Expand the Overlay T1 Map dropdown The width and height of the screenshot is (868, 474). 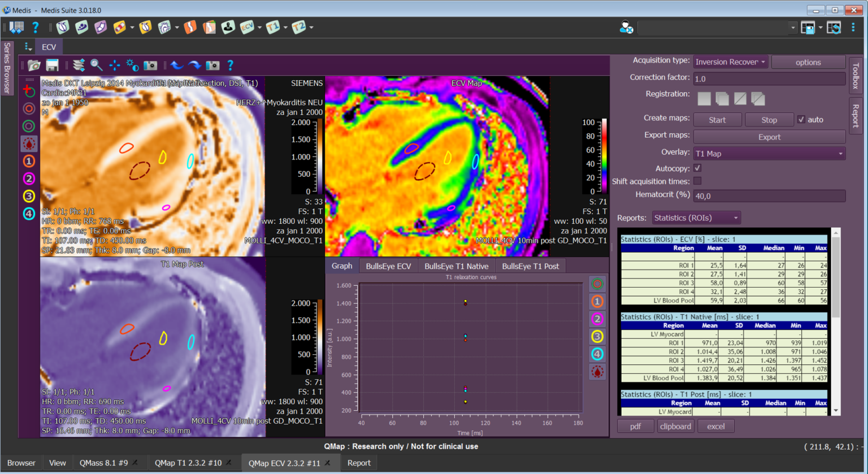tap(769, 154)
